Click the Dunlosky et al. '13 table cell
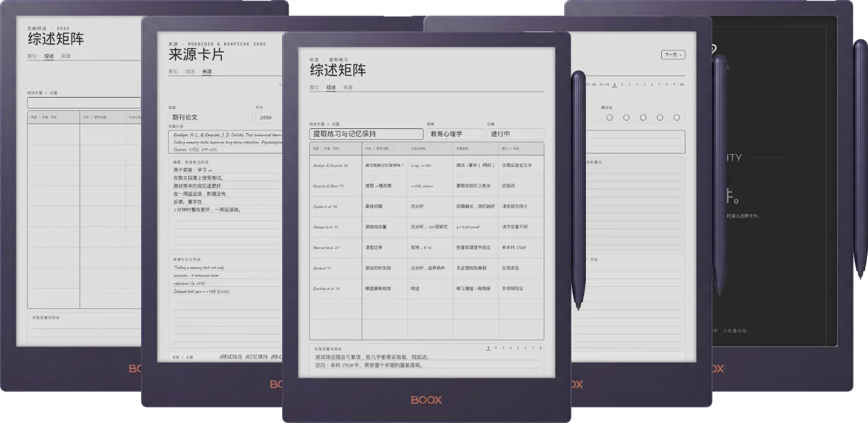Screen dimensions: 868x423 point(336,288)
